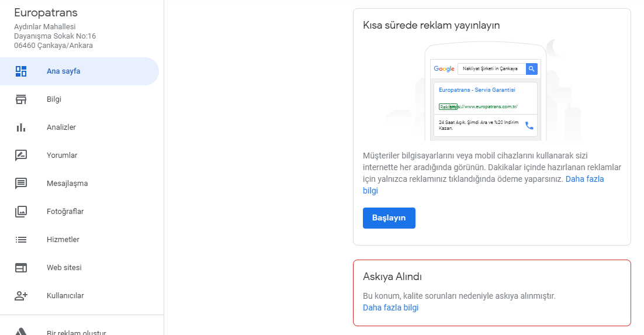Viewport: 644px width, 335px height.
Task: Click the Mesajlaşma chat icon
Action: click(x=21, y=184)
